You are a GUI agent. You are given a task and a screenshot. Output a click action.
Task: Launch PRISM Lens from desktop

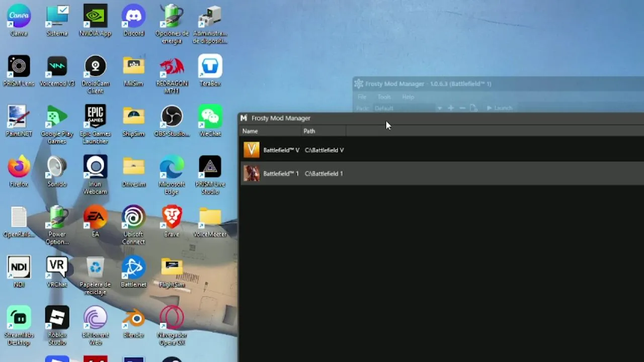tap(19, 70)
